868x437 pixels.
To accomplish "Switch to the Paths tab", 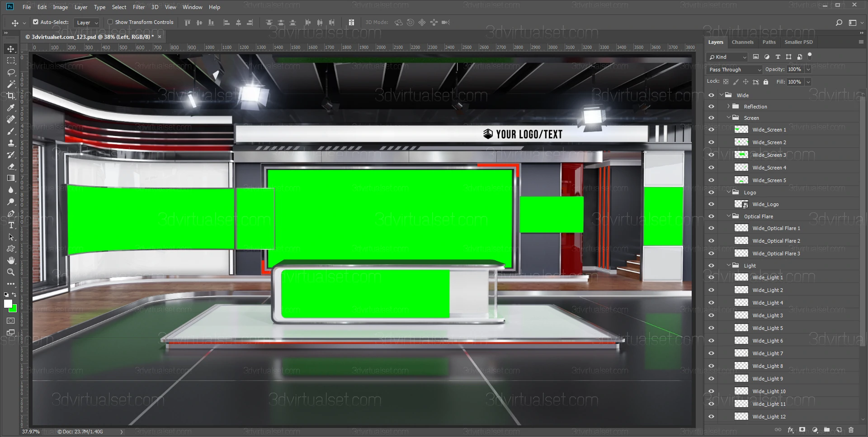I will [x=769, y=42].
